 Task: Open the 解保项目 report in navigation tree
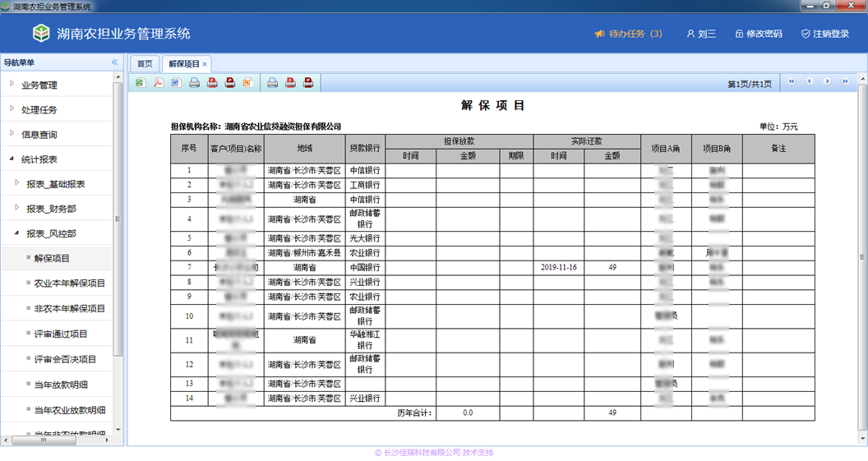pyautogui.click(x=52, y=259)
